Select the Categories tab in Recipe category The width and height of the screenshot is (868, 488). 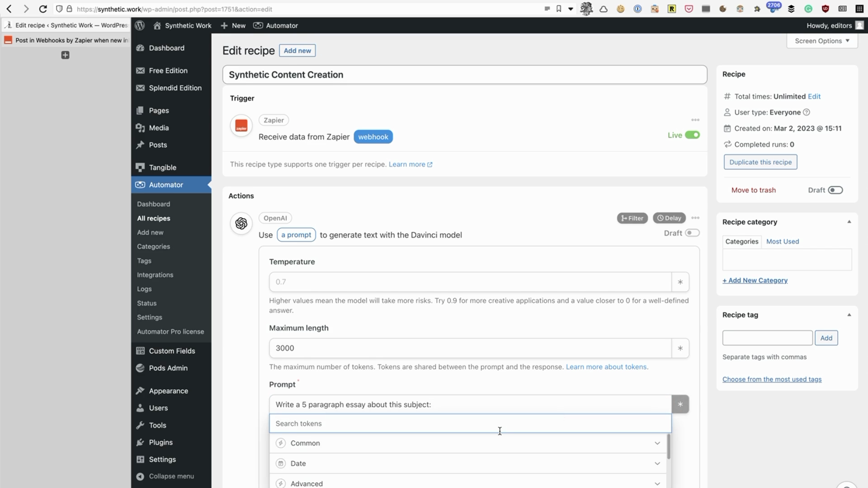[742, 241]
